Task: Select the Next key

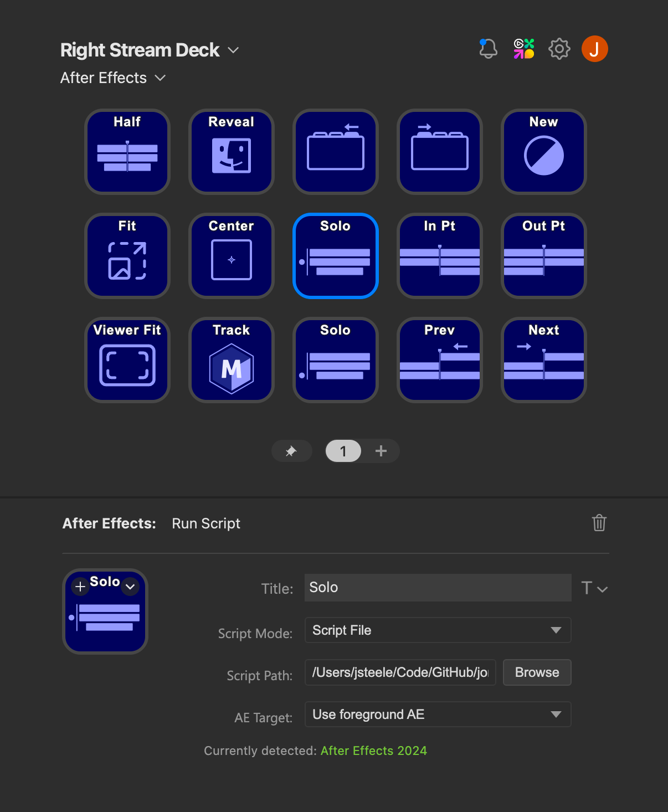Action: point(544,360)
